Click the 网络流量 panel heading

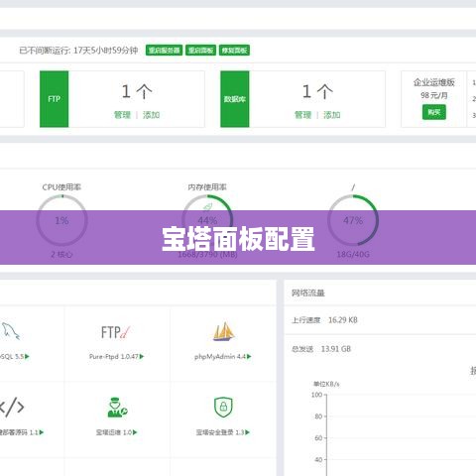pos(308,293)
